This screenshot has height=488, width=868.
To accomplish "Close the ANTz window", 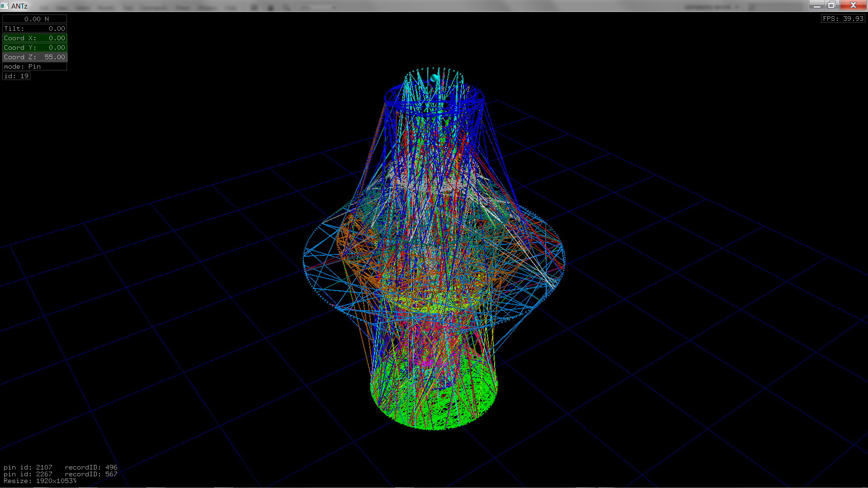I will 853,5.
